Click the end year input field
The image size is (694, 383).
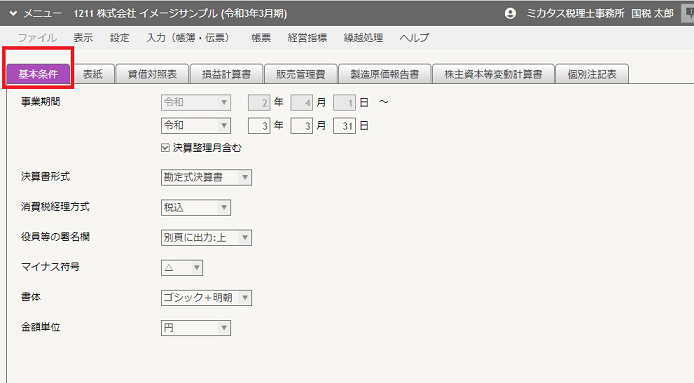[x=259, y=126]
